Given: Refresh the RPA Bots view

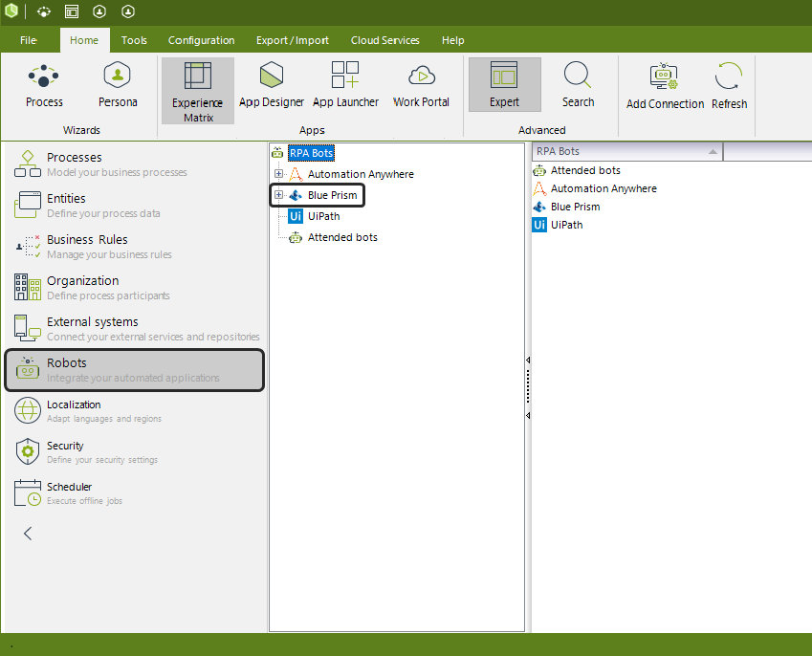Looking at the screenshot, I should (x=729, y=86).
